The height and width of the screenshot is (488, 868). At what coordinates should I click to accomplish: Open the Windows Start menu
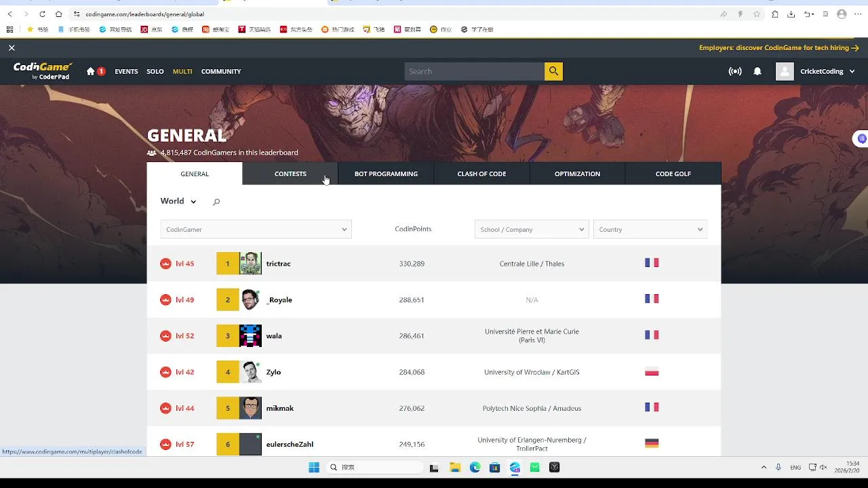coord(314,467)
